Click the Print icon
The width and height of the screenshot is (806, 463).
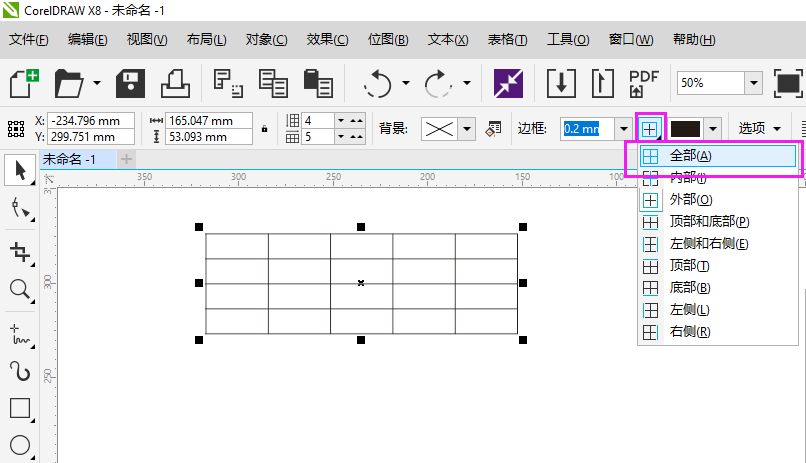(x=174, y=83)
